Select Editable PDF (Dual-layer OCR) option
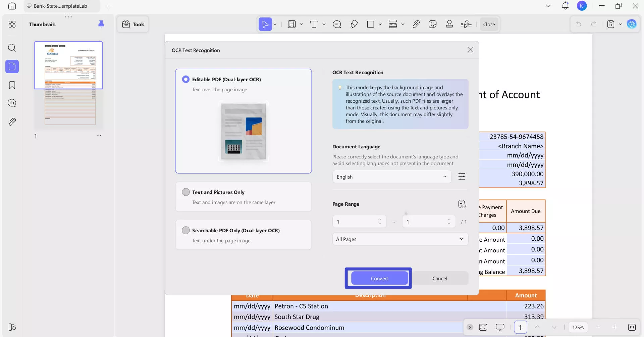This screenshot has width=644, height=337. (x=186, y=79)
